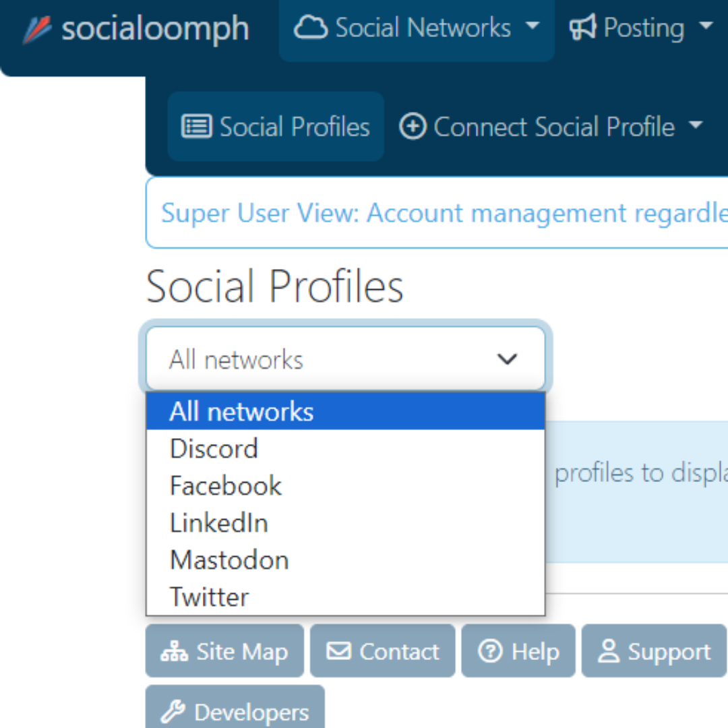Click the 'profiles to display' message text
The height and width of the screenshot is (728, 728).
[641, 474]
